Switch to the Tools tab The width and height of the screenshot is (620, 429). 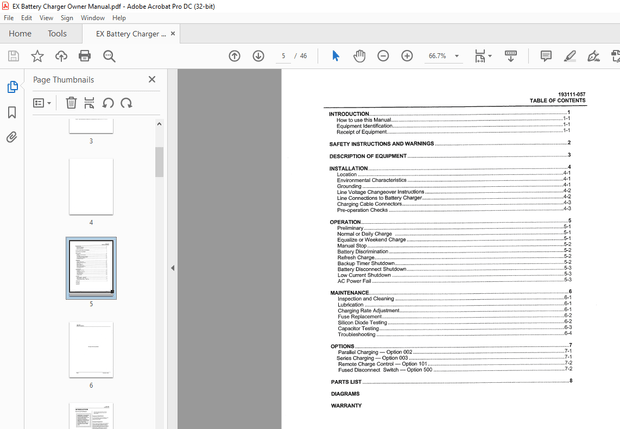(57, 33)
